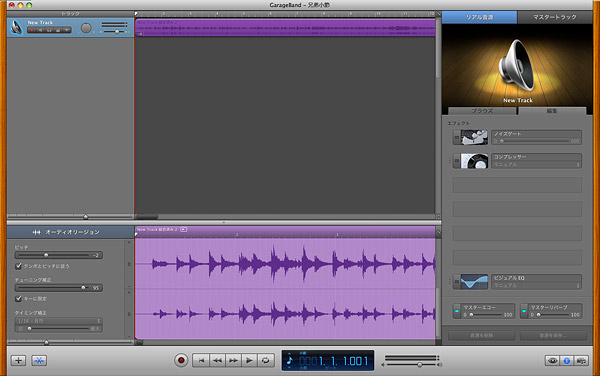The width and height of the screenshot is (600, 376).
Task: Solo the New Track with headphone button
Action: click(49, 30)
